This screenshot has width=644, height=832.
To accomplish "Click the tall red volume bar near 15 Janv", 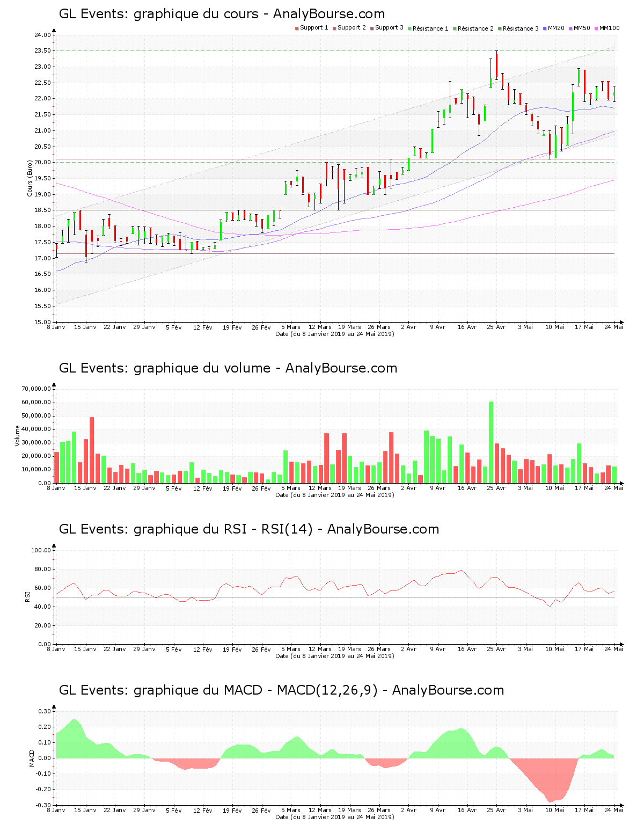I will tap(92, 450).
